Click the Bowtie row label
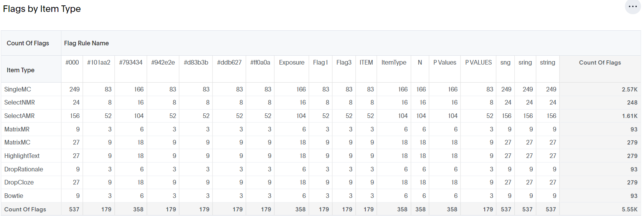Screen dimensions: 644x216 14,196
